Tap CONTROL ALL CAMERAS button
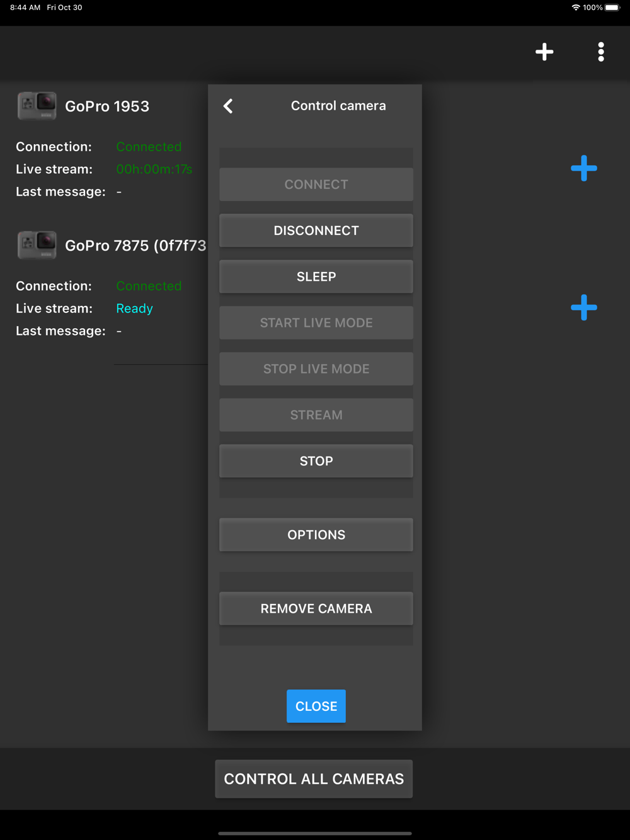The image size is (630, 840). click(x=314, y=779)
